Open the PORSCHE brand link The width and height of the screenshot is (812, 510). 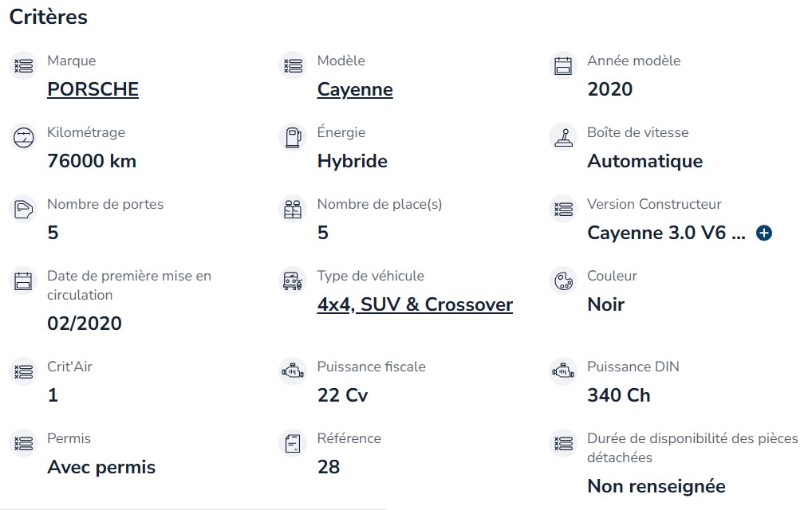[x=93, y=89]
